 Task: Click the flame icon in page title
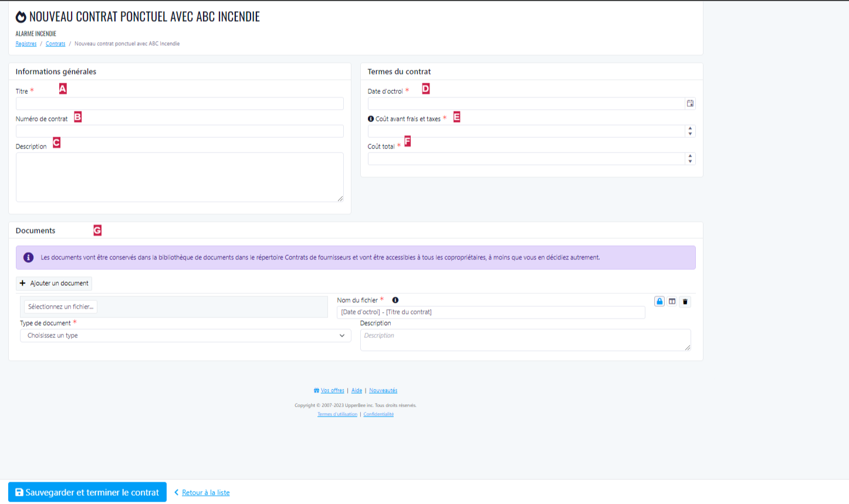click(21, 16)
